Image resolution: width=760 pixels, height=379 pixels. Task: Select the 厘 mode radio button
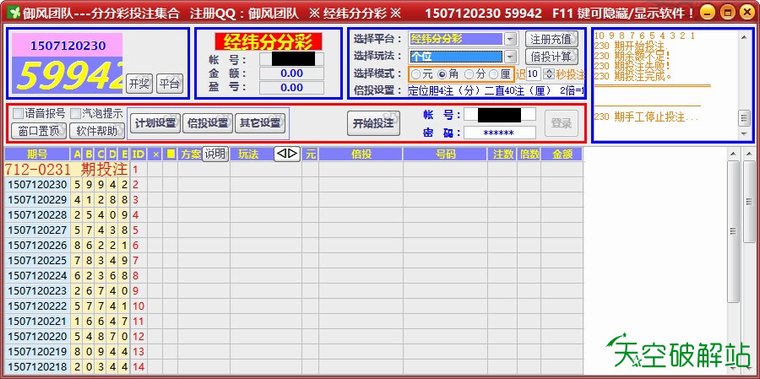pos(493,74)
